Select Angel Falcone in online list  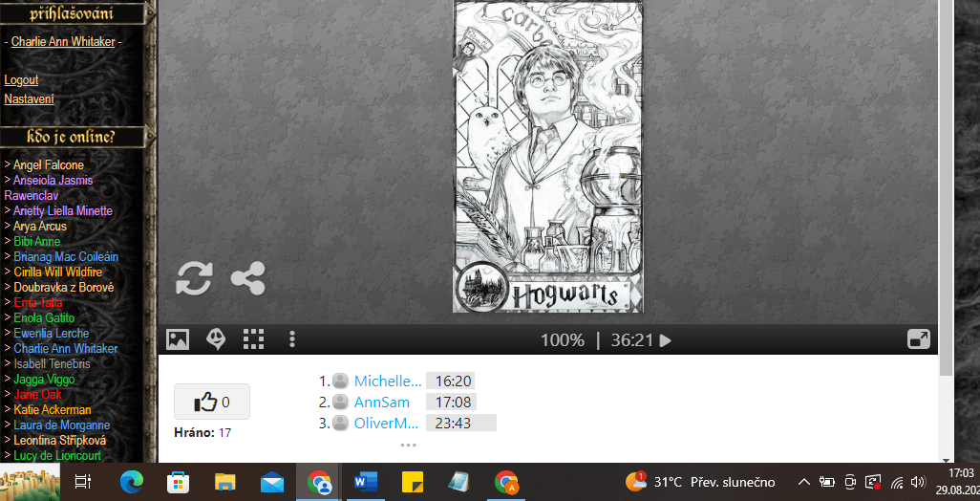(48, 165)
